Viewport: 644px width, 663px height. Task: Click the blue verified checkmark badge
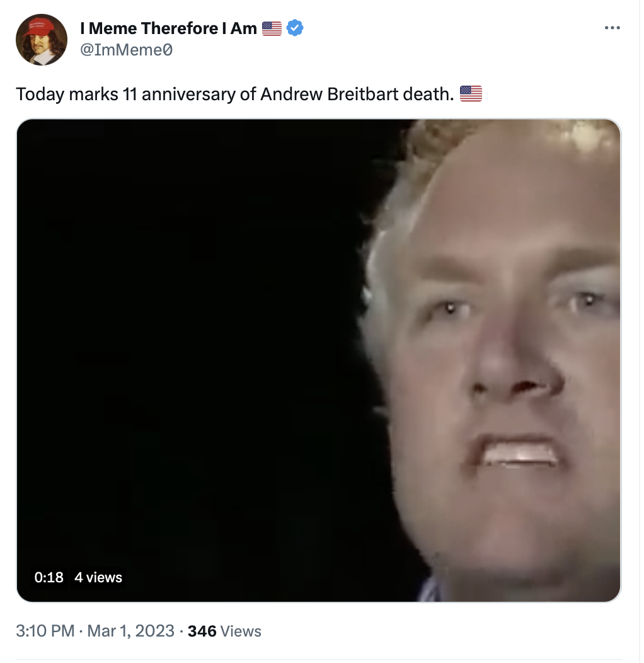[x=295, y=28]
